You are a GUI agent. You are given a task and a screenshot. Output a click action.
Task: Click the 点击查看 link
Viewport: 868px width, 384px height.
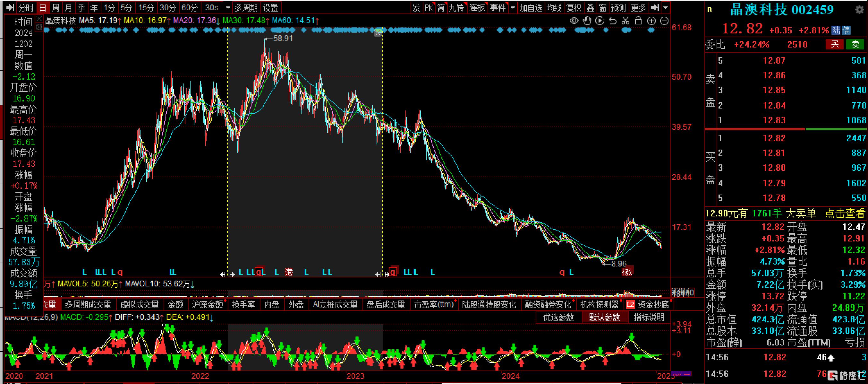click(x=845, y=214)
